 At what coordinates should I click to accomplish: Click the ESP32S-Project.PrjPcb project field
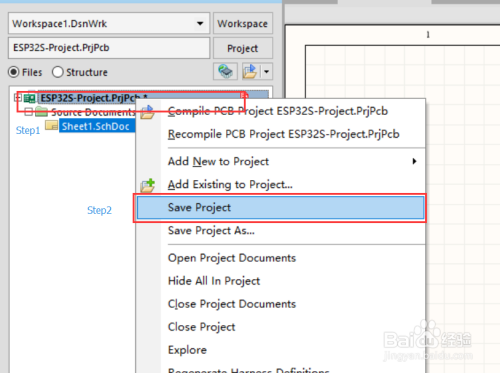click(109, 48)
